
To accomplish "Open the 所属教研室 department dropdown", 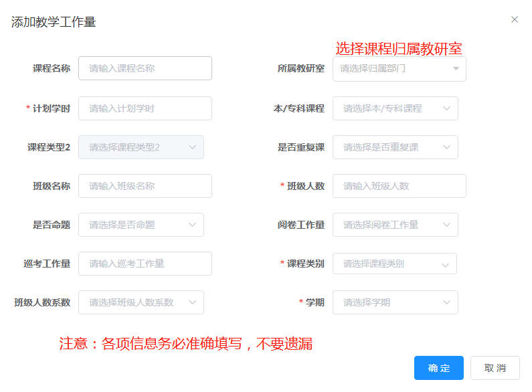I will click(400, 69).
